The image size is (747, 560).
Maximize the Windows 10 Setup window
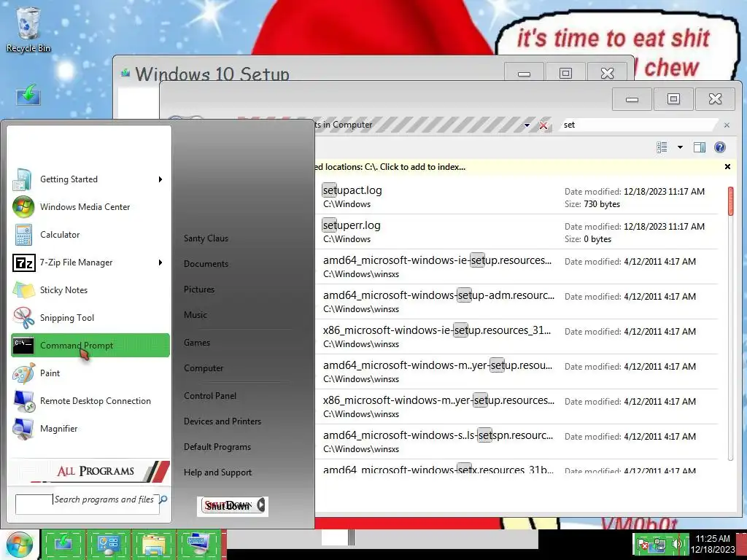pyautogui.click(x=565, y=72)
